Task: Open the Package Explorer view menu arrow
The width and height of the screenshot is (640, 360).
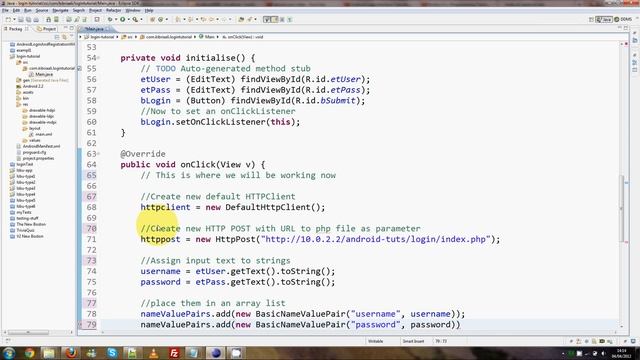Action: point(71,37)
